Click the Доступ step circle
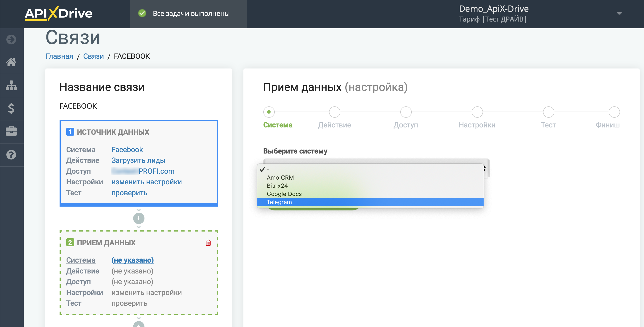644x327 pixels. [x=406, y=112]
